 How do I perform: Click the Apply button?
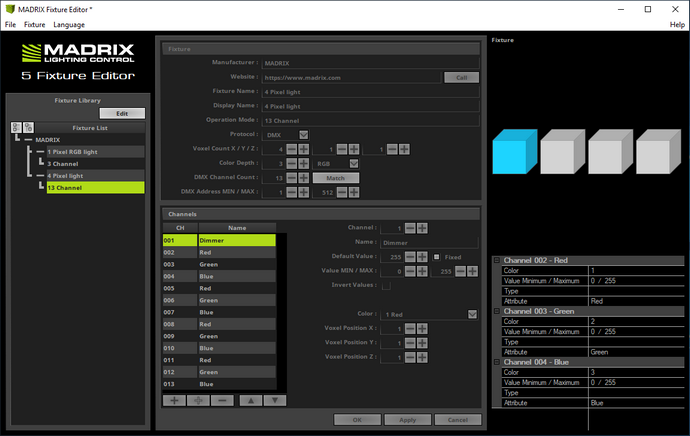click(x=407, y=420)
